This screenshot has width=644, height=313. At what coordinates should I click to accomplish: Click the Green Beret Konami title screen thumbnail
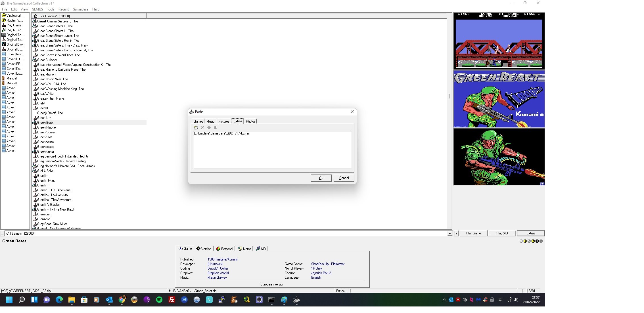click(499, 99)
